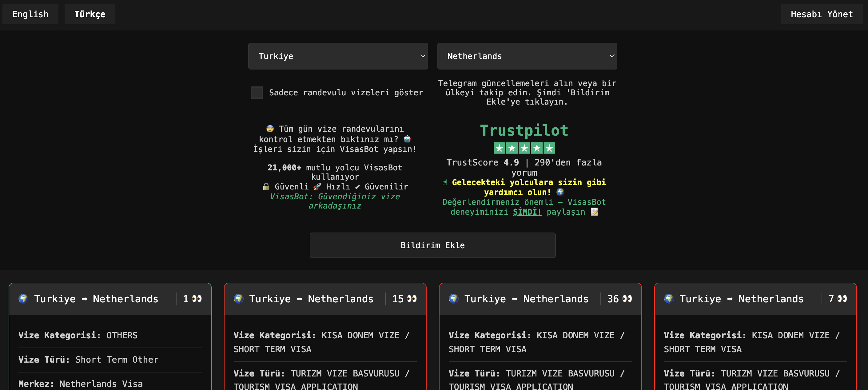
Task: Click the globe icon on the OTHERS card
Action: 23,298
